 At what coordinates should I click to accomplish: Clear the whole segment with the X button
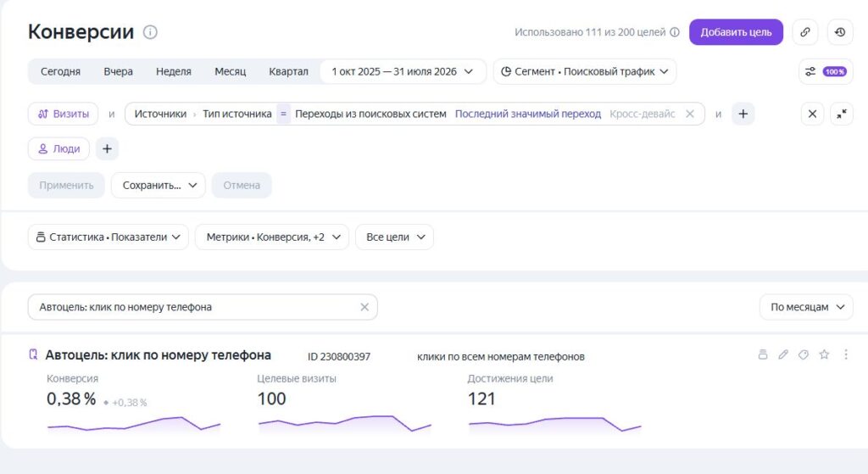[812, 114]
